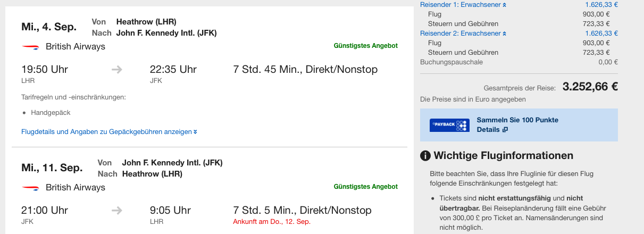This screenshot has height=234, width=644.
Task: Click the red Ankunft am Do., 12. Sep. notice
Action: point(272,221)
